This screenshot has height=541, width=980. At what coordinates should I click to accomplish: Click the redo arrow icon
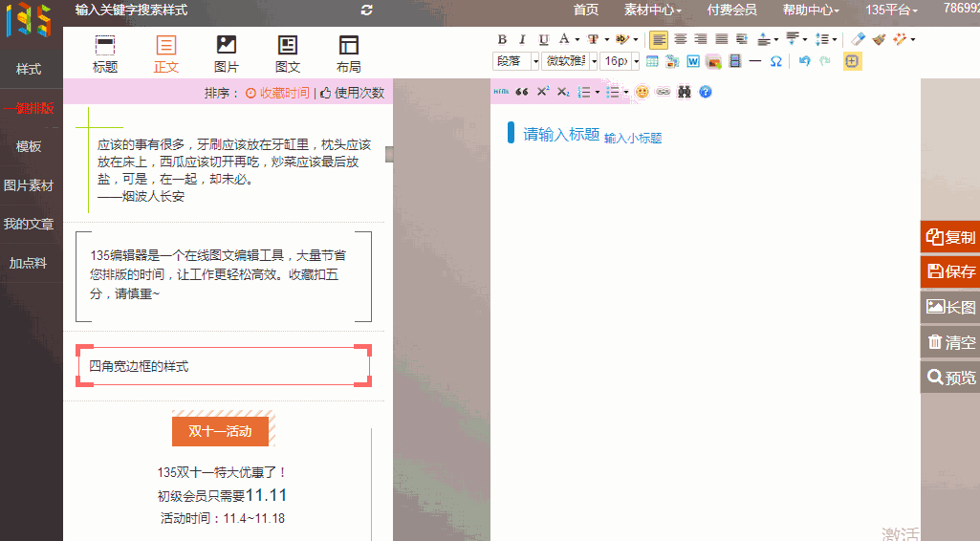click(x=825, y=61)
